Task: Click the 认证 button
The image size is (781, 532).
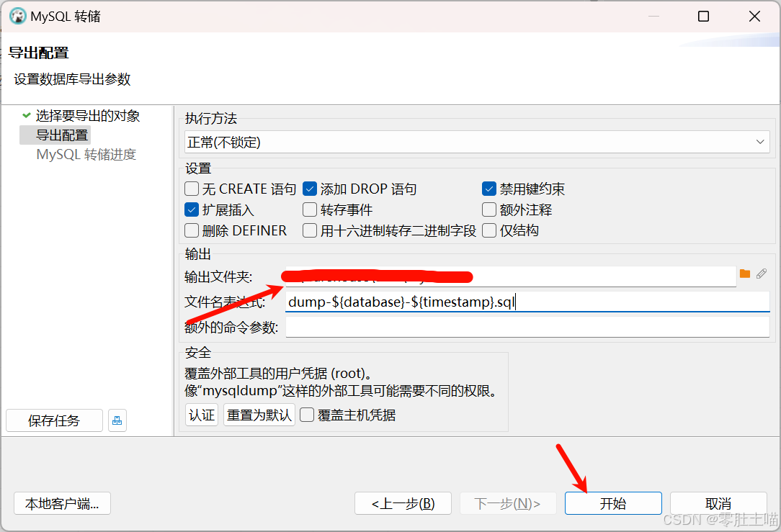Action: (x=202, y=415)
